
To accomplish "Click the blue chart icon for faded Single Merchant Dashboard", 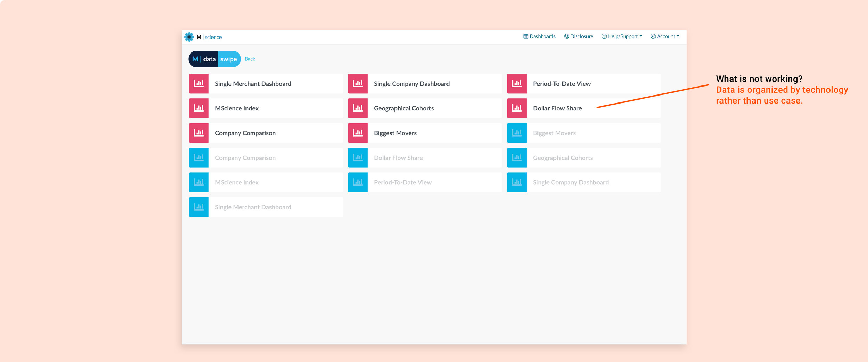I will point(199,207).
